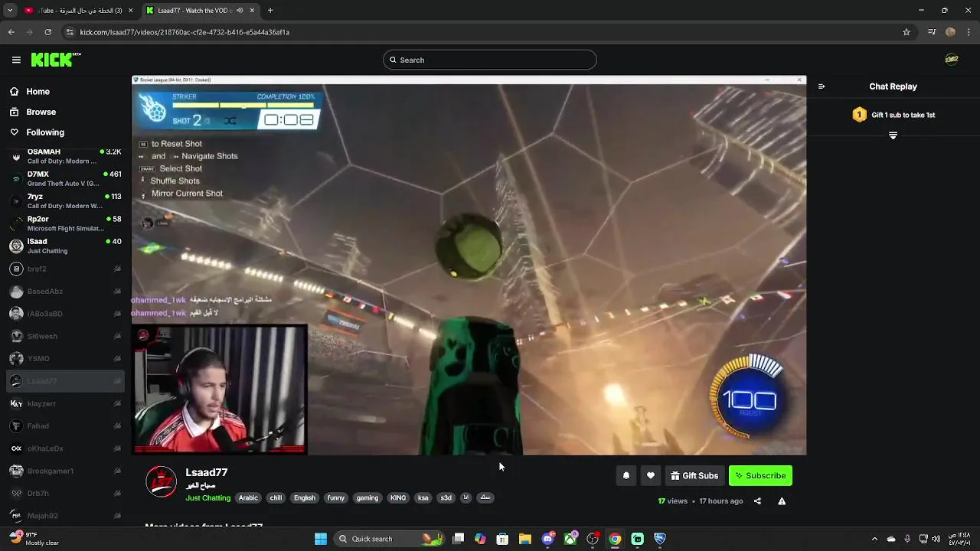Open Quick search in taskbar
This screenshot has width=980, height=551.
pyautogui.click(x=389, y=539)
